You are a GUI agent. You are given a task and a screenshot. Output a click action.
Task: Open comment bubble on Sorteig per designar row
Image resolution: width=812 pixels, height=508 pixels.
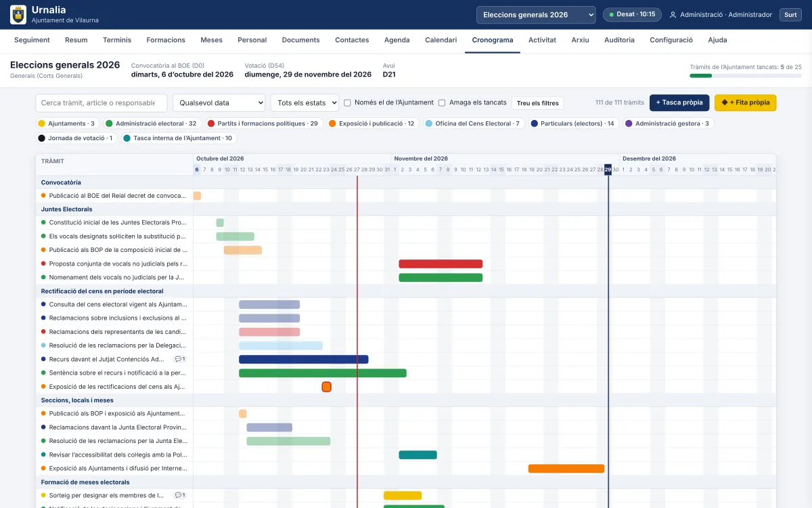click(180, 495)
